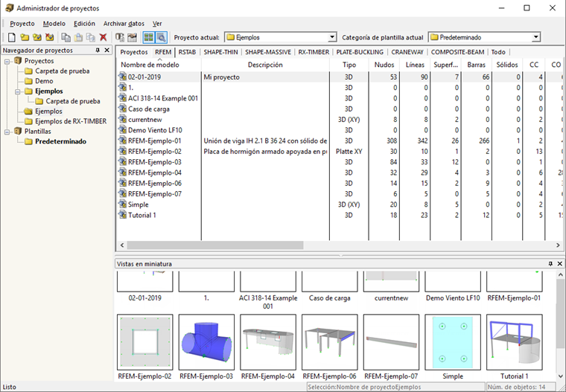Click folder icon of Predeterminado tree item

[x=28, y=141]
